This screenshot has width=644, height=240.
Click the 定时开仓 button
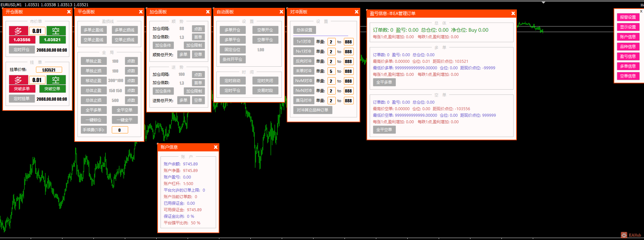pos(22,50)
